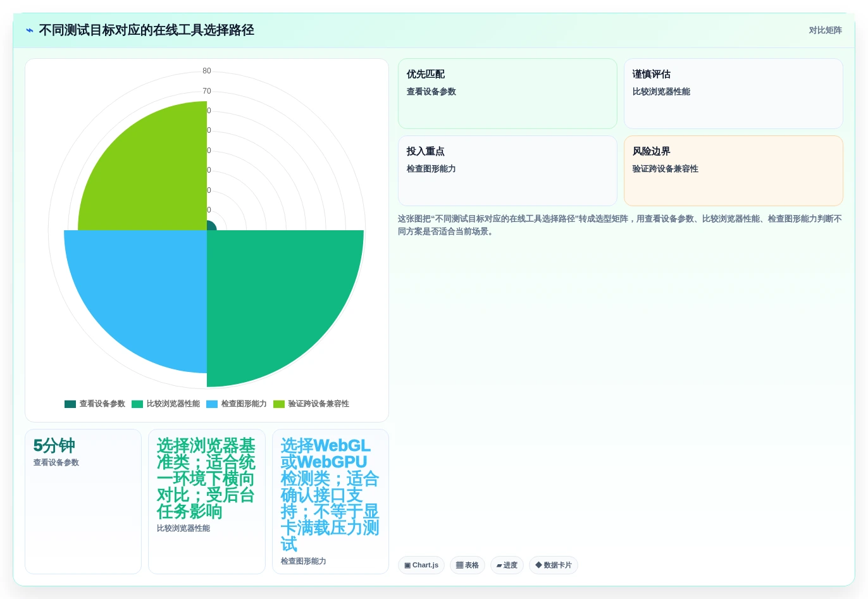
Task: Click 验证跨设备兼容性 text in 风险边界 card
Action: (x=666, y=169)
